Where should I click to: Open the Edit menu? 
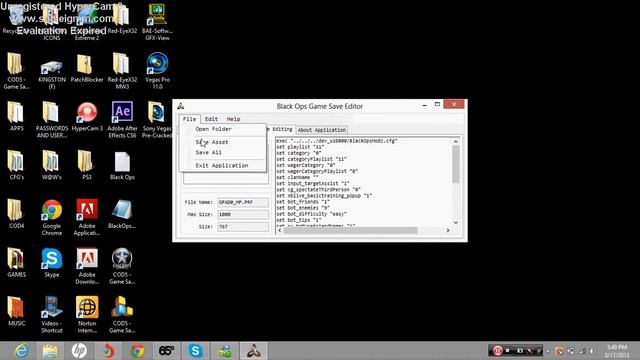(x=211, y=119)
